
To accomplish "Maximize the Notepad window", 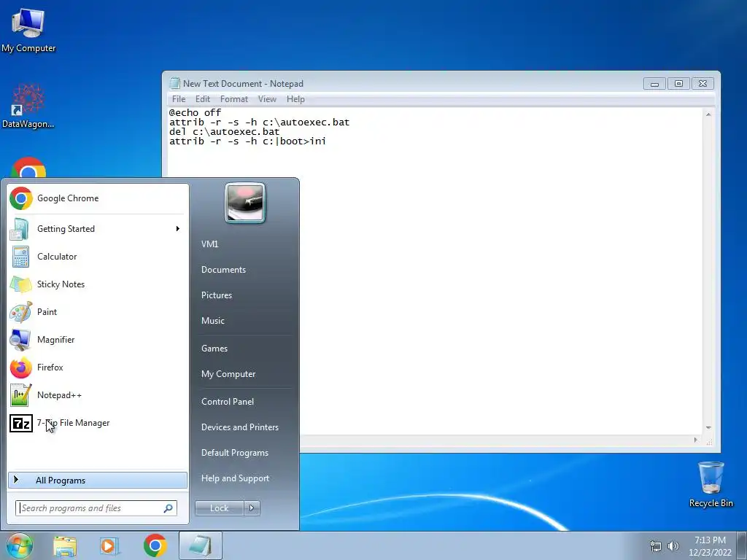I will (678, 84).
